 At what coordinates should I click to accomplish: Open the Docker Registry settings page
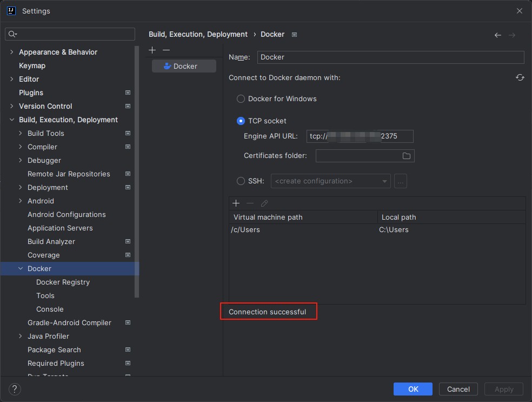tap(63, 282)
